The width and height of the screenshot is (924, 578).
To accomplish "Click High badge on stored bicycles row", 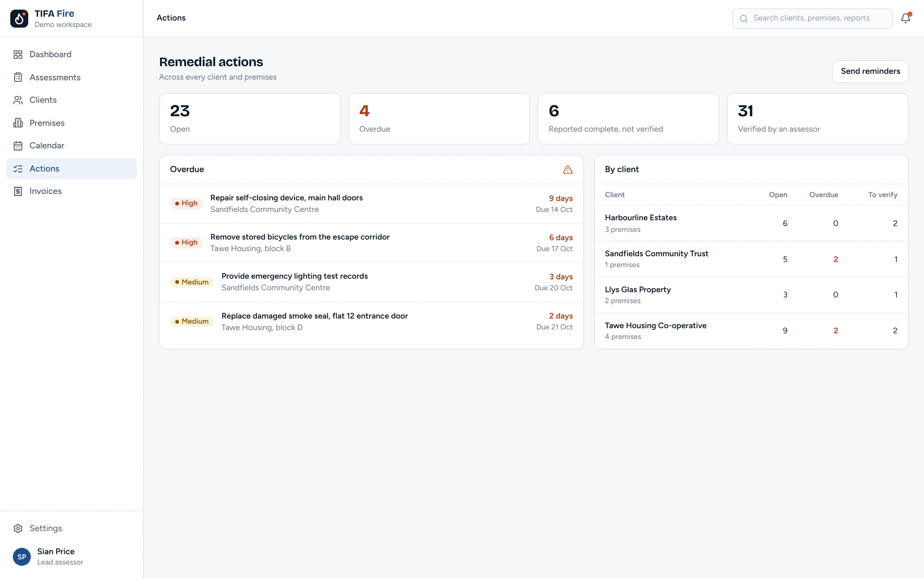I will click(186, 242).
